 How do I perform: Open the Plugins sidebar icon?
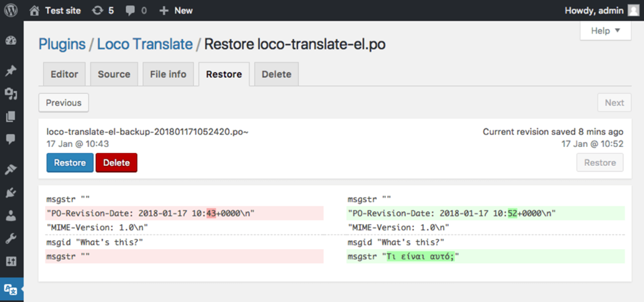pyautogui.click(x=11, y=193)
